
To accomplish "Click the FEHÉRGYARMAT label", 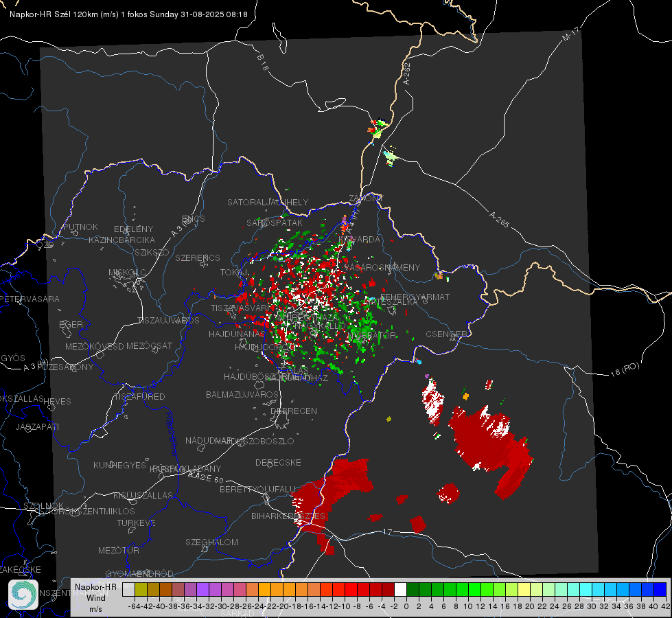I will point(415,297).
